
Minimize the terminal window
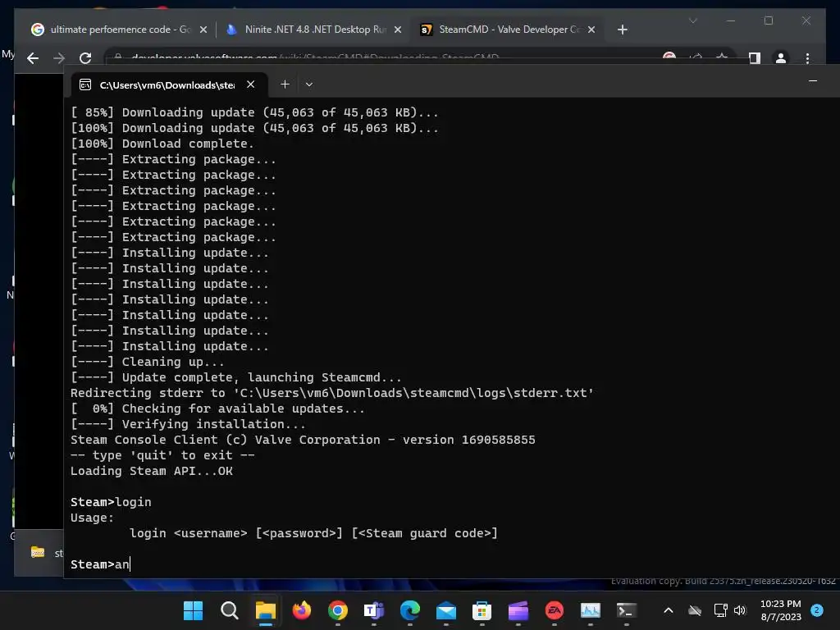pyautogui.click(x=813, y=81)
